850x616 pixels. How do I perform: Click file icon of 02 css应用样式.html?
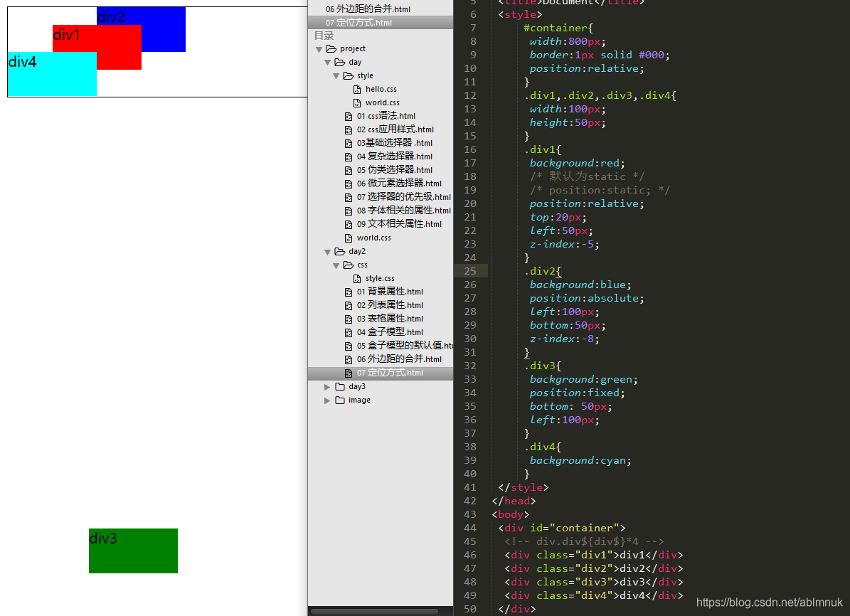point(349,130)
